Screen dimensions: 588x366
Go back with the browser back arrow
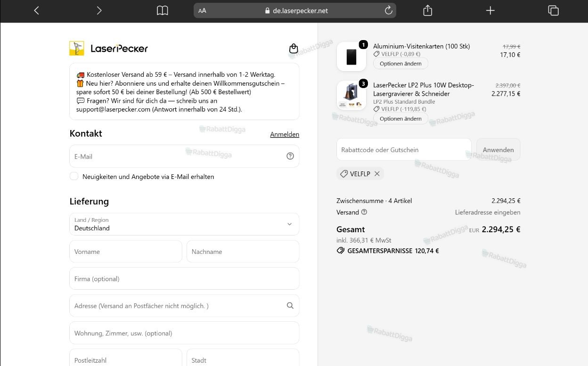coord(36,10)
